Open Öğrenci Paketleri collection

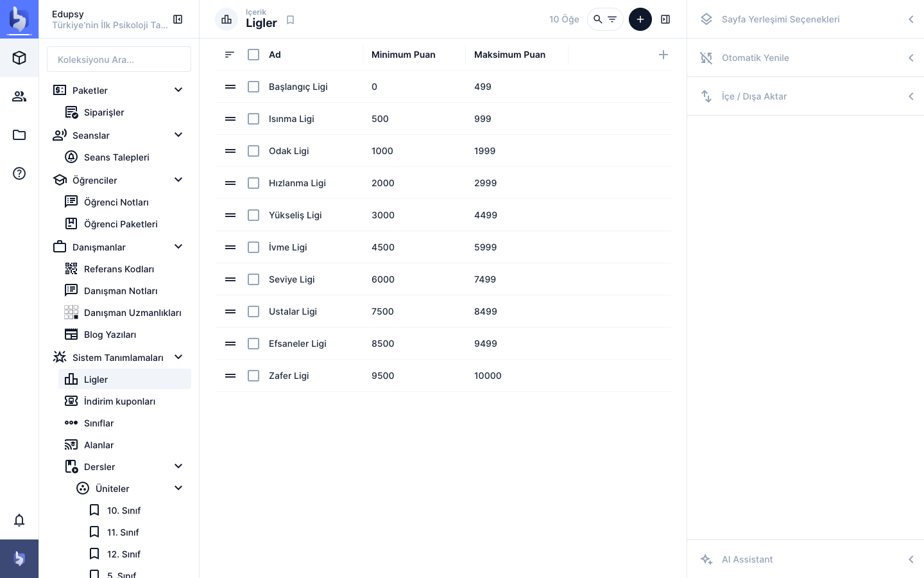[124, 224]
